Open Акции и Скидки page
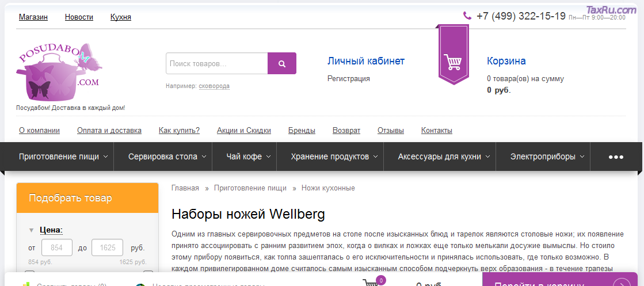 [244, 130]
